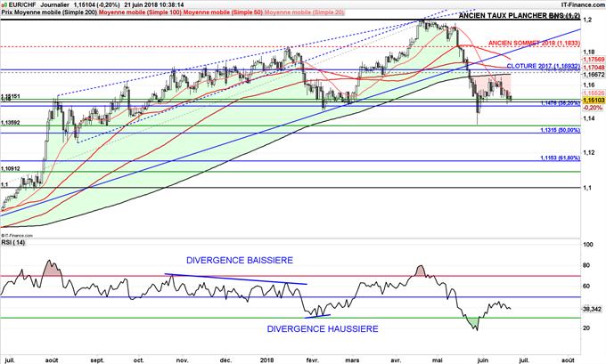Image resolution: width=606 pixels, height=364 pixels.
Task: Click the avr. label on the time axis
Action: tap(396, 360)
